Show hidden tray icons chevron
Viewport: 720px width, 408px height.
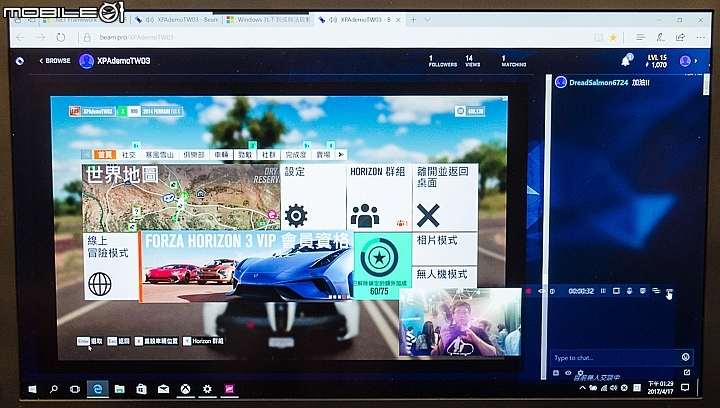click(582, 388)
